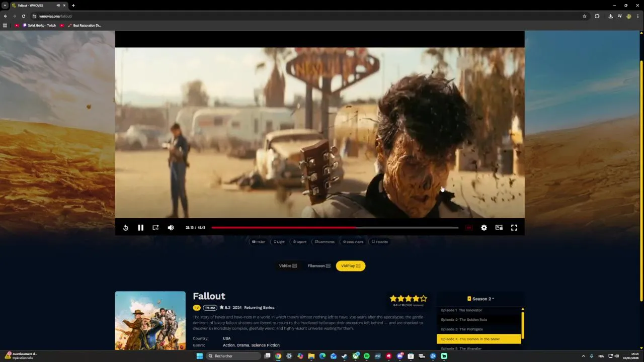Mute the Fallout tab audio

(58, 6)
